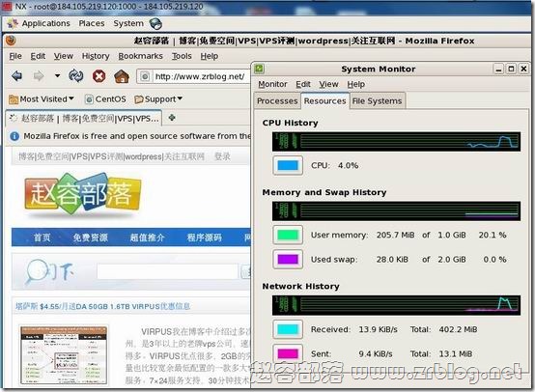Viewport: 535px width, 392px height.
Task: Open the VIRPUS article thumbnail image
Action: [x=64, y=355]
